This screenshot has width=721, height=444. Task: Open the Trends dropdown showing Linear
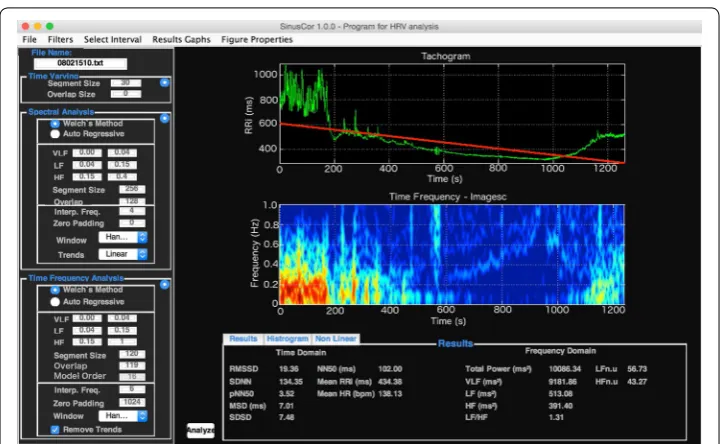coord(123,254)
